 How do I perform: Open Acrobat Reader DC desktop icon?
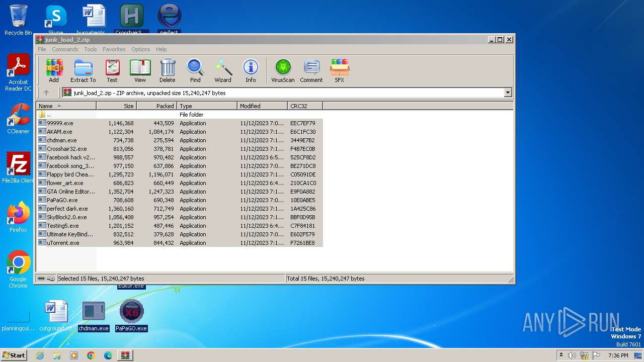18,72
